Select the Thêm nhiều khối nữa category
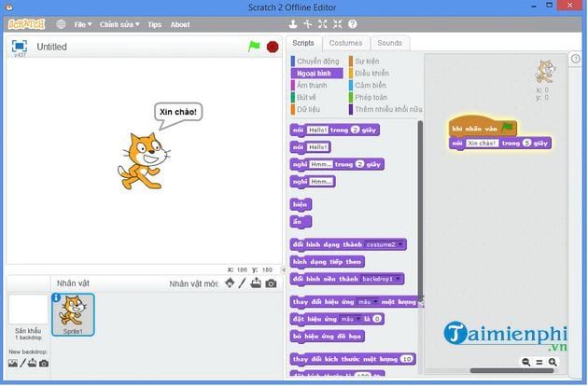 pos(385,109)
